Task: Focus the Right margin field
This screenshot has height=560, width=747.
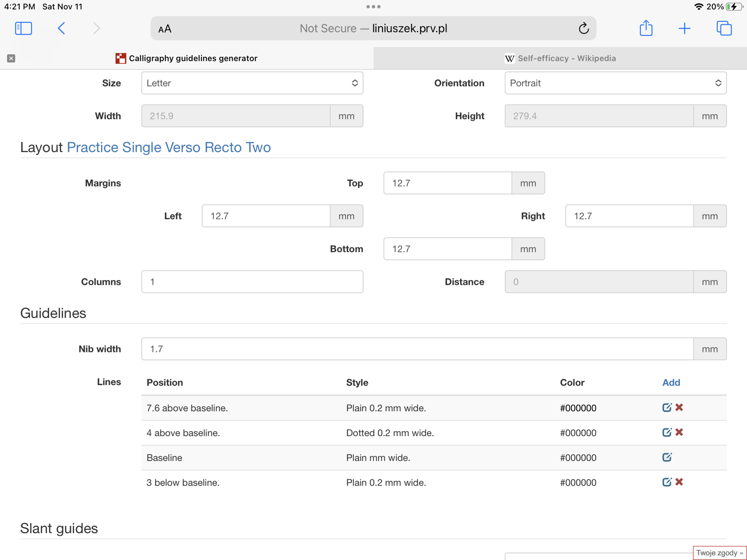Action: pos(629,216)
